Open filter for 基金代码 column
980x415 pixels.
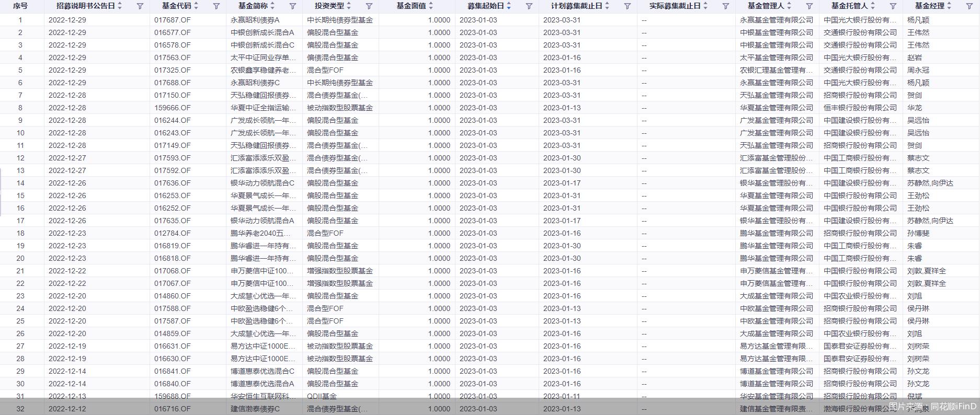216,6
